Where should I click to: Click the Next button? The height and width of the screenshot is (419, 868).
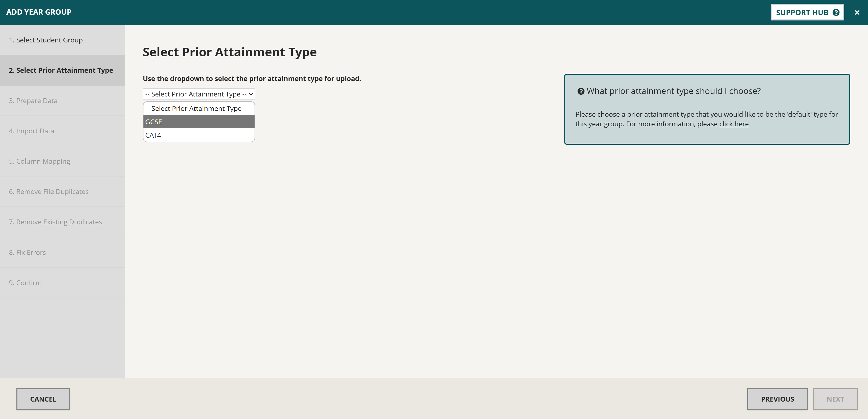[x=835, y=399]
